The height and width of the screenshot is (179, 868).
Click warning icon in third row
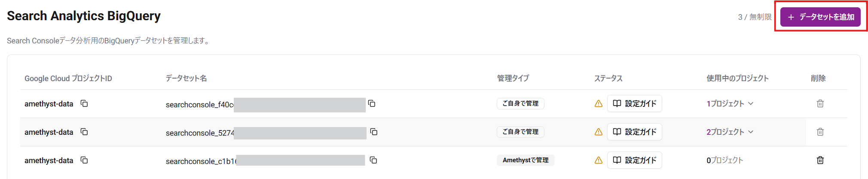pyautogui.click(x=598, y=160)
